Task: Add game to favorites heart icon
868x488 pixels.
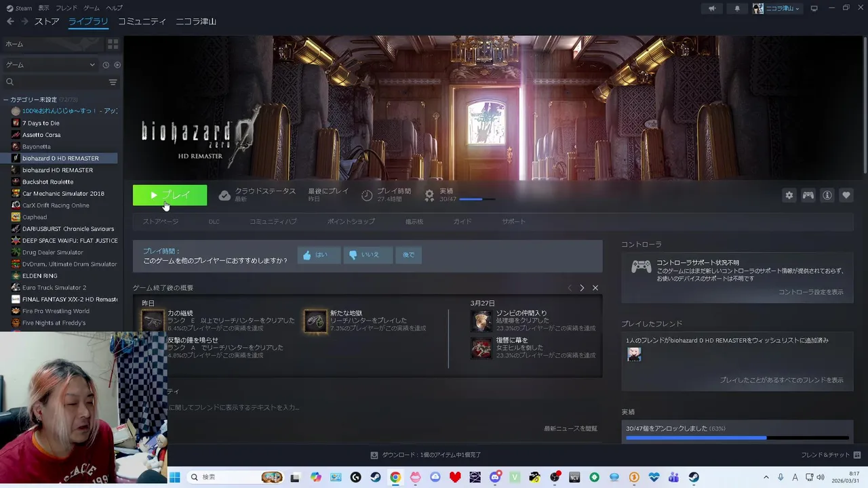Action: click(846, 195)
